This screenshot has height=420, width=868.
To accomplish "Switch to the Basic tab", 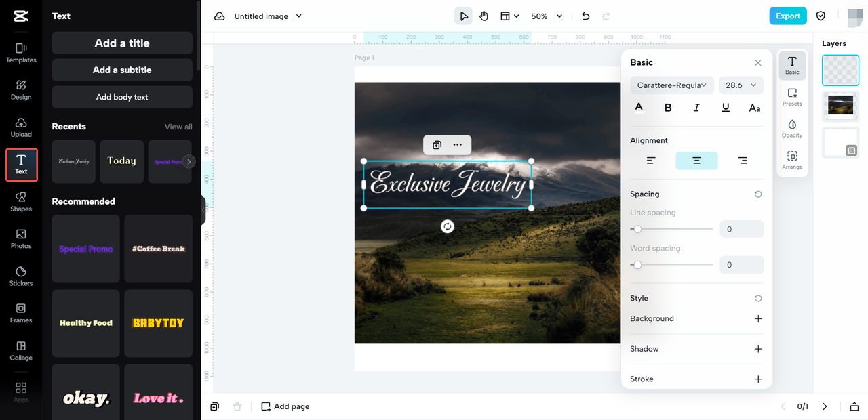I will click(x=792, y=66).
